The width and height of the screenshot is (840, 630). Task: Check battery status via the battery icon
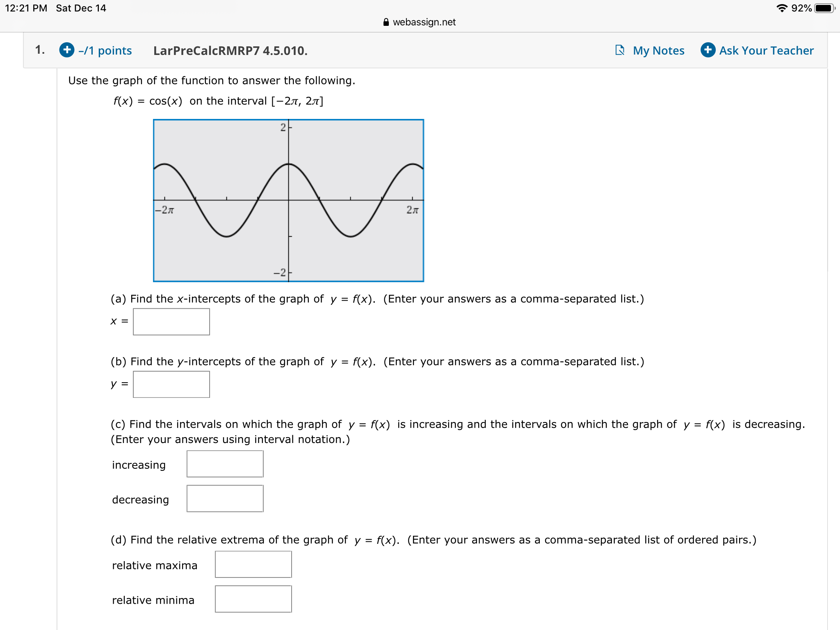pos(824,8)
